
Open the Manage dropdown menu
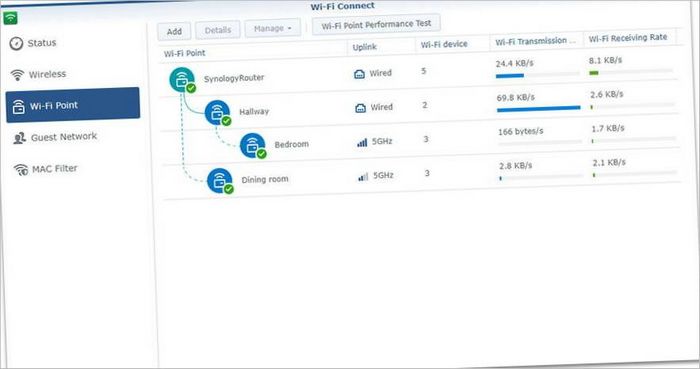tap(272, 29)
